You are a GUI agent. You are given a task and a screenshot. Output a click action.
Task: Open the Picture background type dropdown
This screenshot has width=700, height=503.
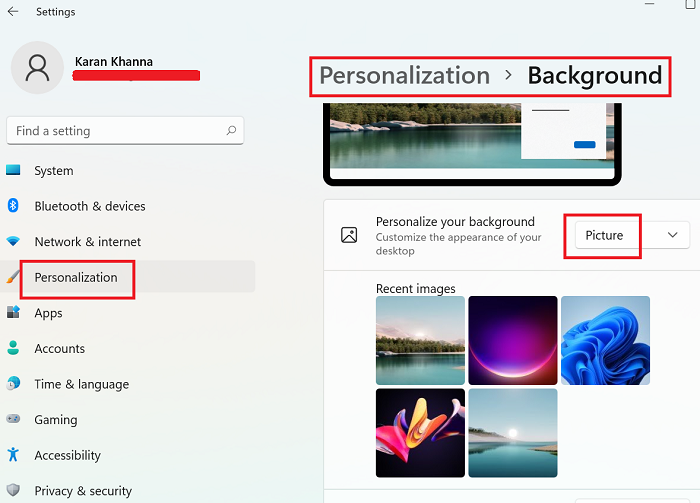[x=631, y=235]
